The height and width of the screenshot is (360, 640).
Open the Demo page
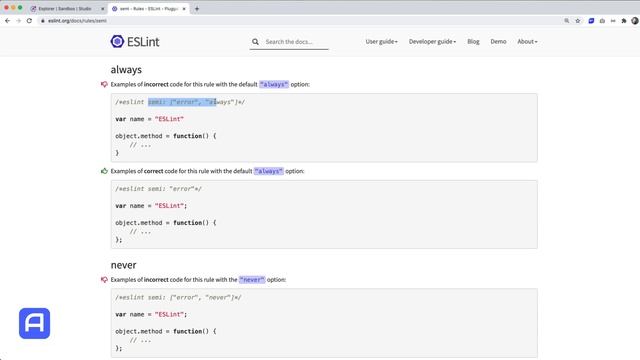[498, 42]
